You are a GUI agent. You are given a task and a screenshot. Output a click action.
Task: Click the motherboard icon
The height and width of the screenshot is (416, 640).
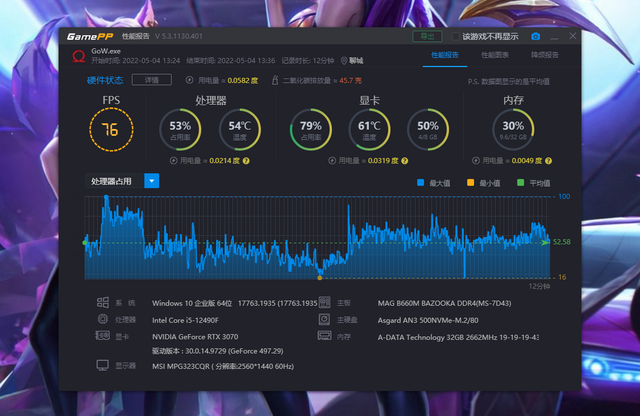tap(324, 303)
